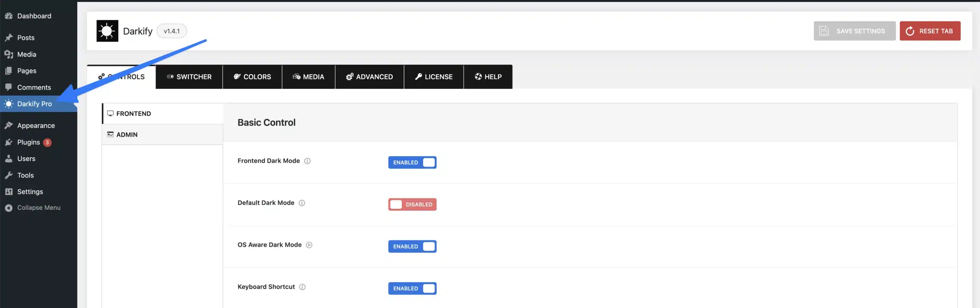
Task: Click the OS Aware Dark Mode label
Action: 269,245
